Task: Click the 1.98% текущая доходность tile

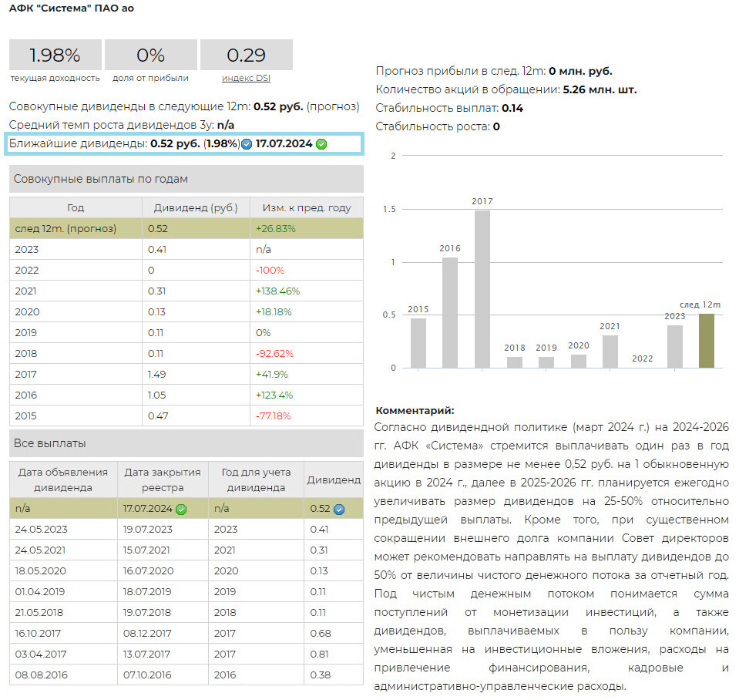Action: [55, 56]
